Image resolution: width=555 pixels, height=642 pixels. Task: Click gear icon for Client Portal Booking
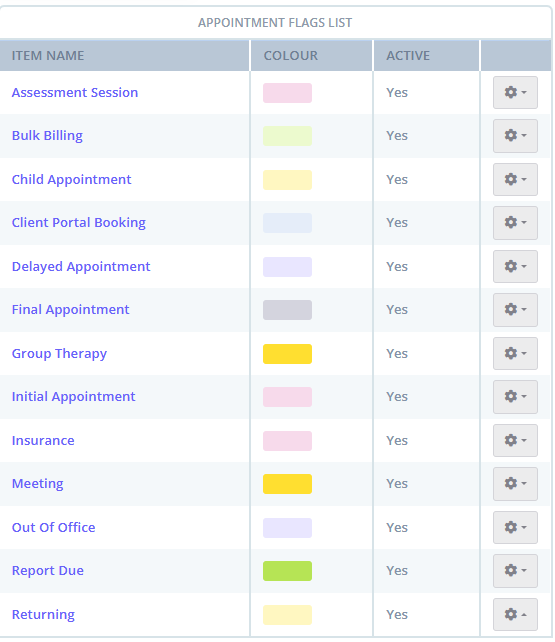pos(515,223)
